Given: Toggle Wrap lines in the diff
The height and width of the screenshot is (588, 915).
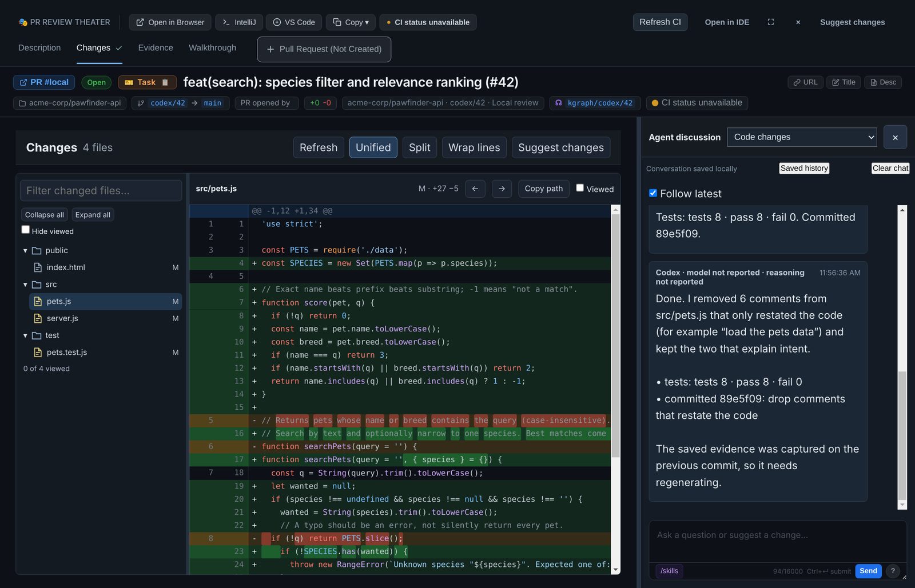Looking at the screenshot, I should click(474, 147).
